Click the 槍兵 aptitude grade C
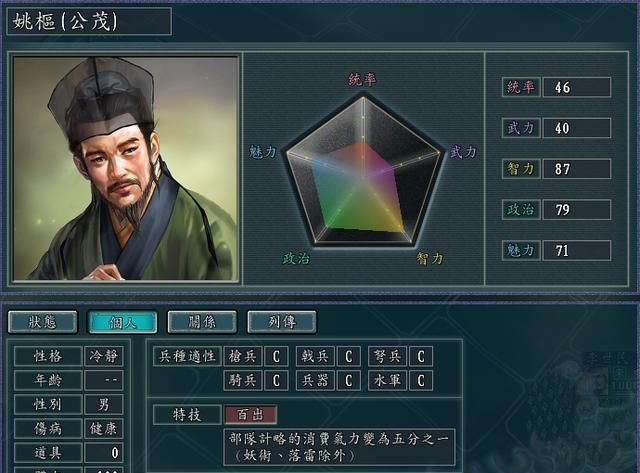Viewport: 640px width, 473px height. (276, 356)
